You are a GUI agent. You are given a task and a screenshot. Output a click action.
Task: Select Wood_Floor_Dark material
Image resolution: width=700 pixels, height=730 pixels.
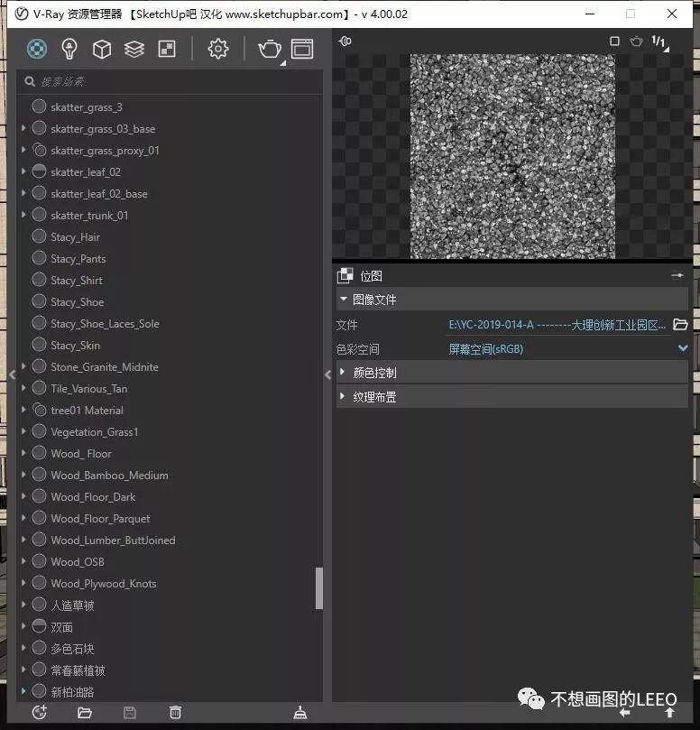tap(93, 497)
